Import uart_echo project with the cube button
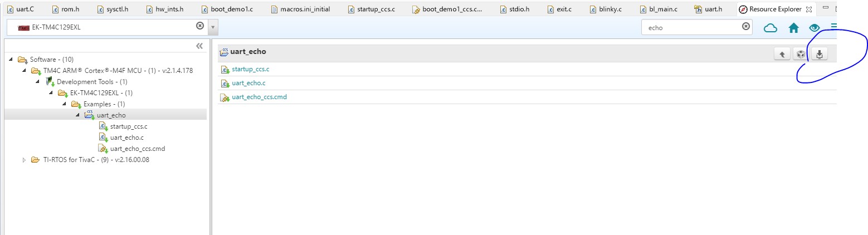Screen dimensions: 868x235 (x=801, y=54)
